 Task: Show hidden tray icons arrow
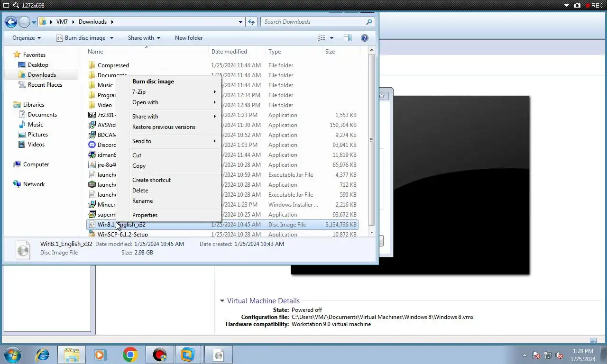click(524, 355)
